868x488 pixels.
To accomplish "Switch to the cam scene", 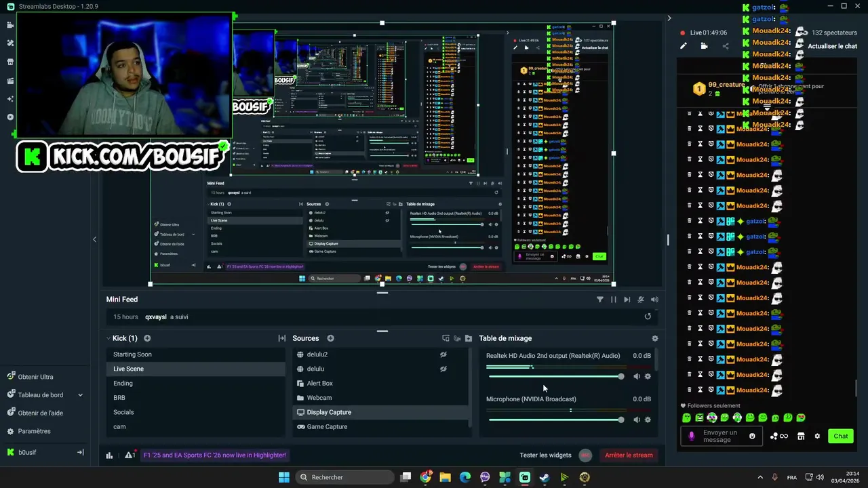I will [195, 426].
